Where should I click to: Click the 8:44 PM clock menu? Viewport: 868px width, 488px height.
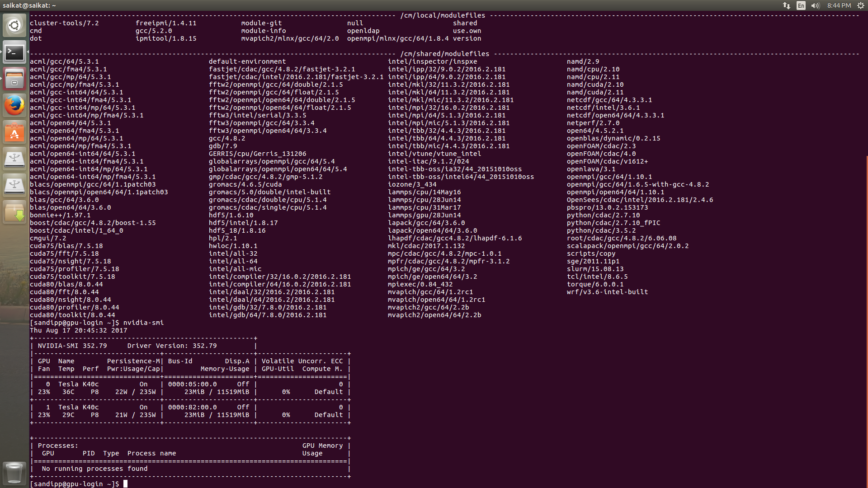(x=839, y=5)
